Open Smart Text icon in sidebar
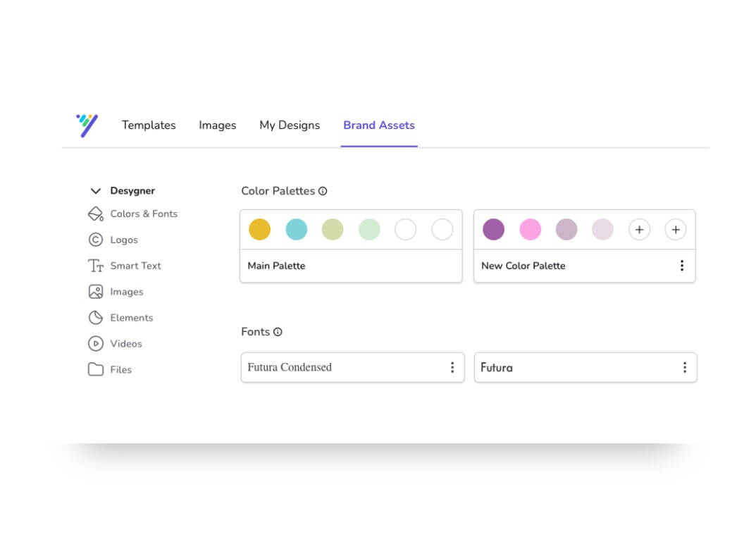The width and height of the screenshot is (756, 549). (95, 266)
